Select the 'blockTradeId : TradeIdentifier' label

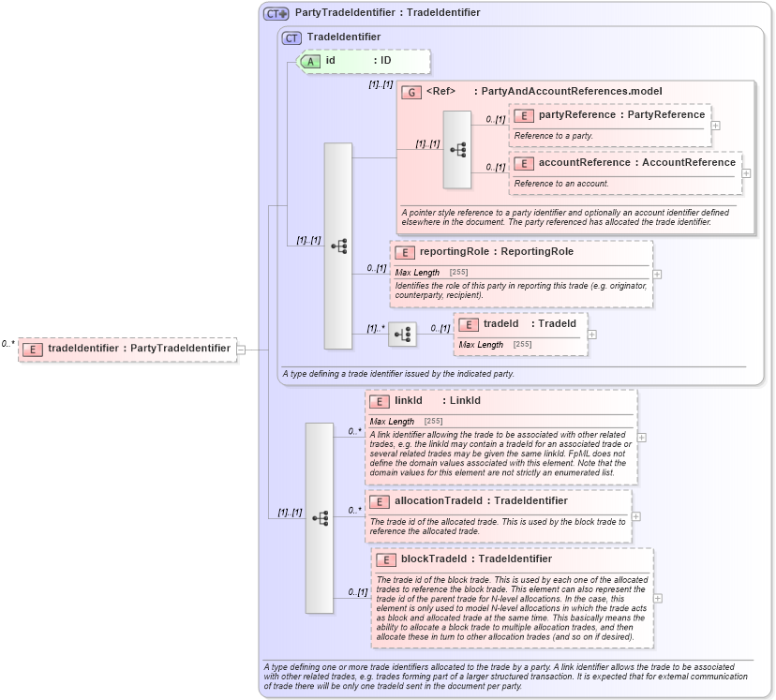tap(476, 559)
